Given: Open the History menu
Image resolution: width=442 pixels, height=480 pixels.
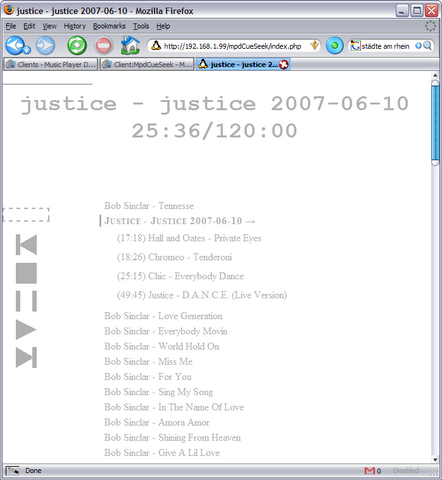Looking at the screenshot, I should coord(75,26).
